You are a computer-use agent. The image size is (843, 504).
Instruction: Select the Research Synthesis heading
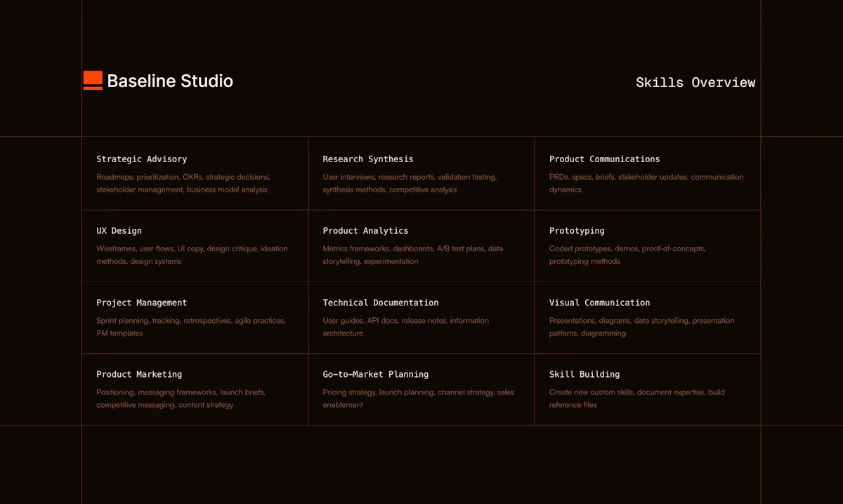(x=368, y=159)
